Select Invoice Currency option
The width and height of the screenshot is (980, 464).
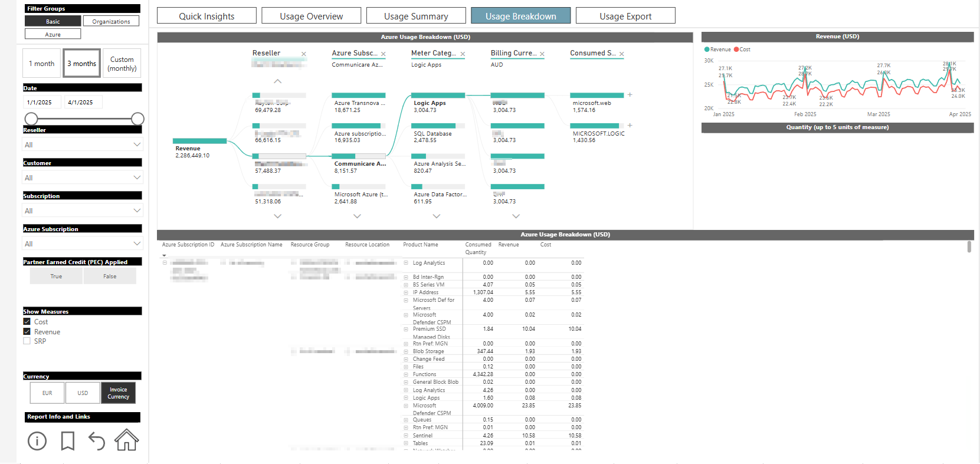coord(118,393)
